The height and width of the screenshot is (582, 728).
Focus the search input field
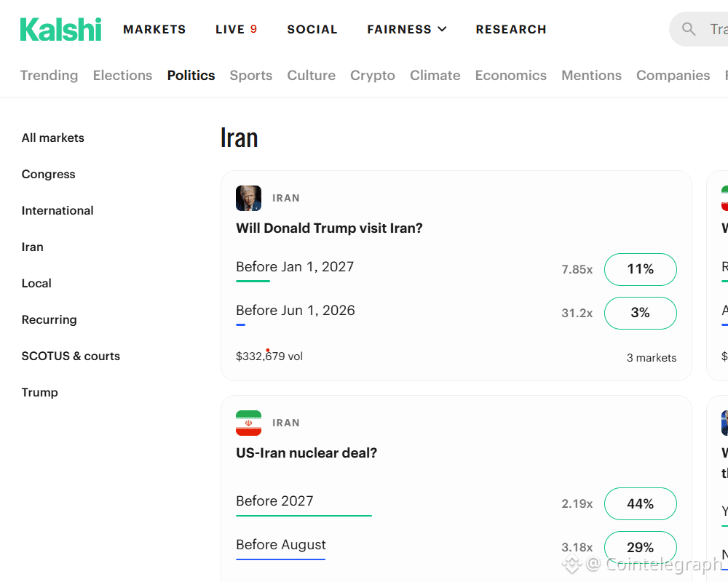pos(716,29)
